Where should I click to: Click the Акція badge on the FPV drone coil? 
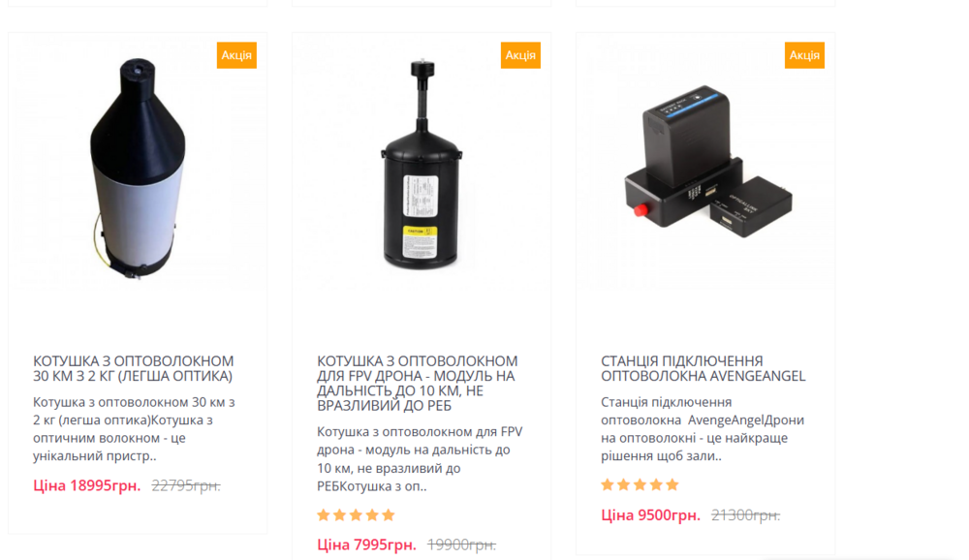coord(520,55)
